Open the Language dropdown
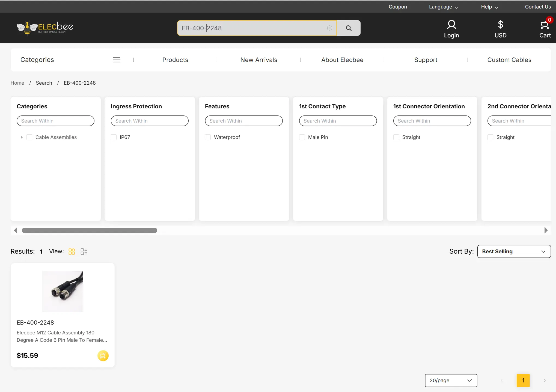Viewport: 556px width, 392px height. 444,7
